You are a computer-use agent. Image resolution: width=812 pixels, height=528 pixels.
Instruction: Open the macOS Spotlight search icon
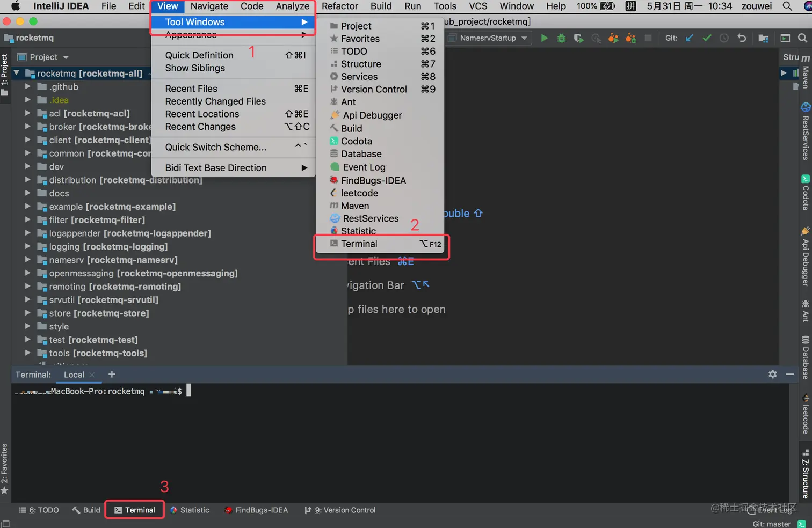click(787, 6)
